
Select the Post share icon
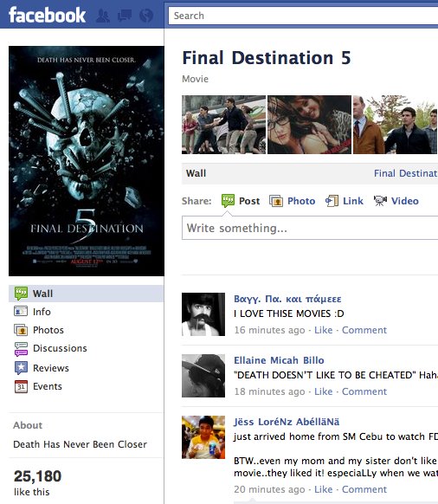click(x=228, y=201)
